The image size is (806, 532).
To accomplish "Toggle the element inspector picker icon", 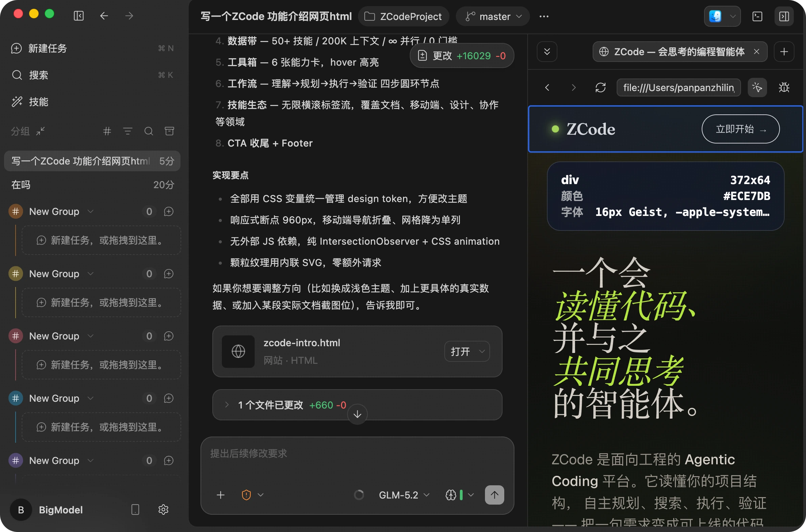I will [x=757, y=88].
